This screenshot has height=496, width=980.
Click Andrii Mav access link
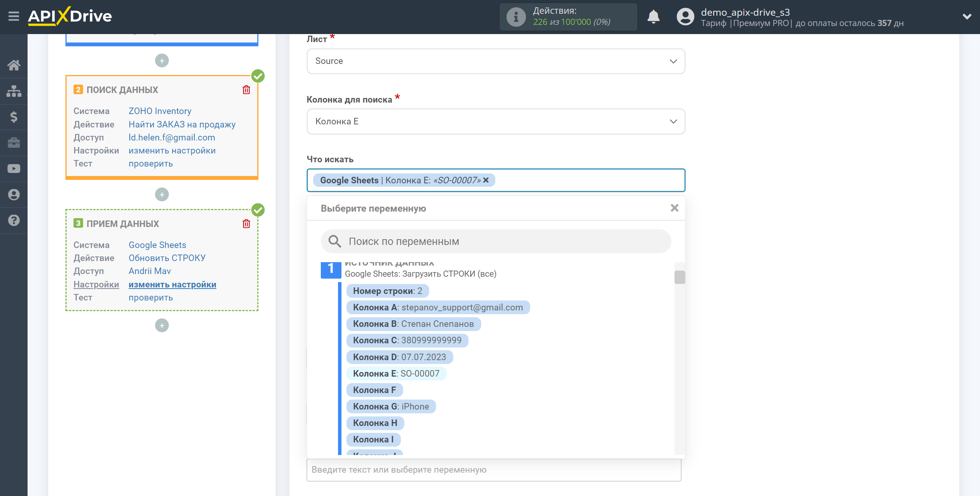click(x=150, y=271)
